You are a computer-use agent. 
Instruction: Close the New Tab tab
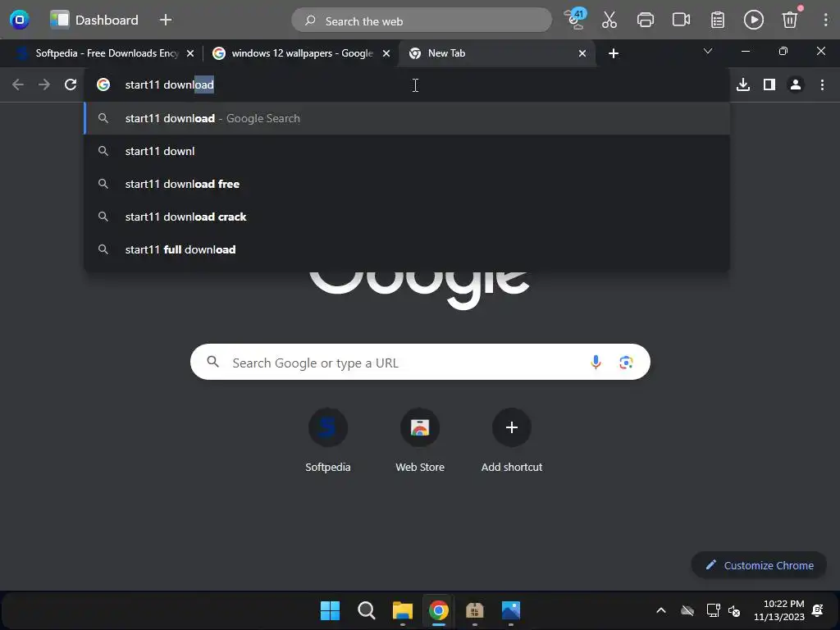582,53
